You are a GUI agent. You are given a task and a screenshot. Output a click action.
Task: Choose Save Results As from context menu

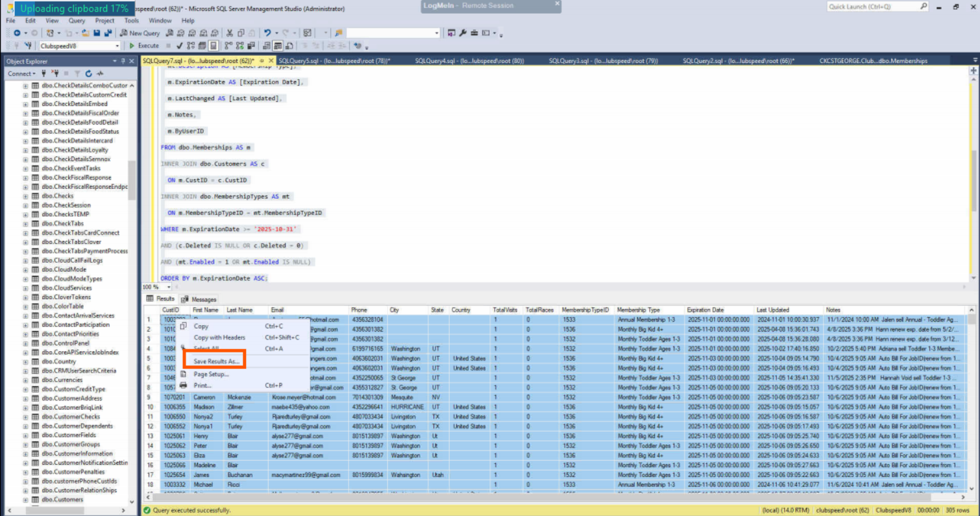tap(217, 361)
